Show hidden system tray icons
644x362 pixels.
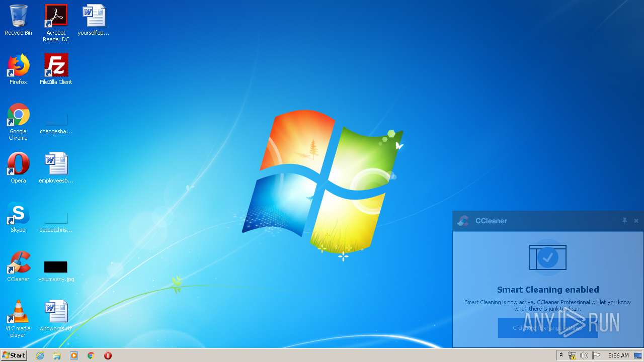tap(561, 355)
